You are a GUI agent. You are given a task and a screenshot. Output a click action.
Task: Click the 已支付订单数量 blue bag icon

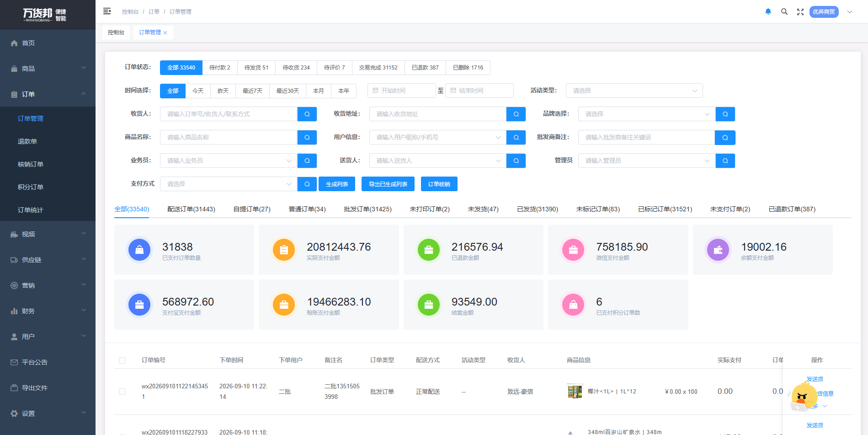(x=139, y=250)
